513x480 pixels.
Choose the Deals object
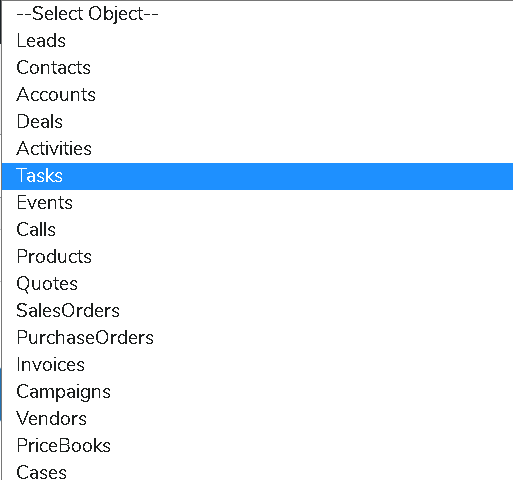coord(257,122)
